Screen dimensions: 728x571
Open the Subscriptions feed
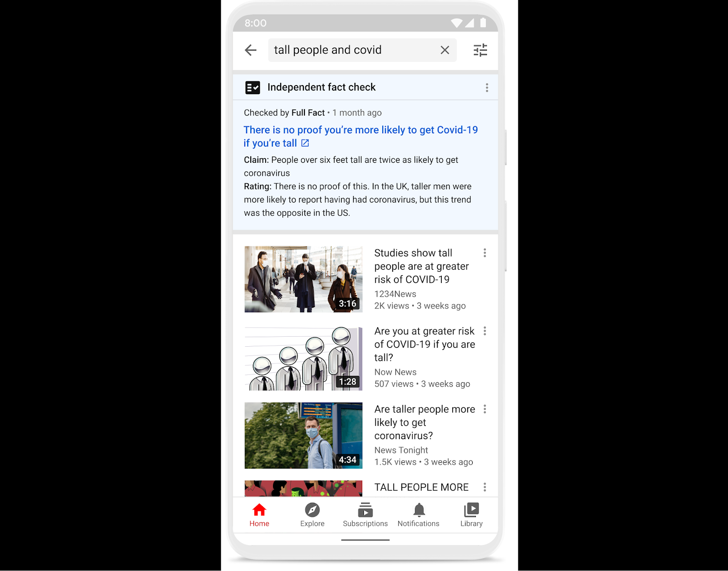click(x=365, y=510)
